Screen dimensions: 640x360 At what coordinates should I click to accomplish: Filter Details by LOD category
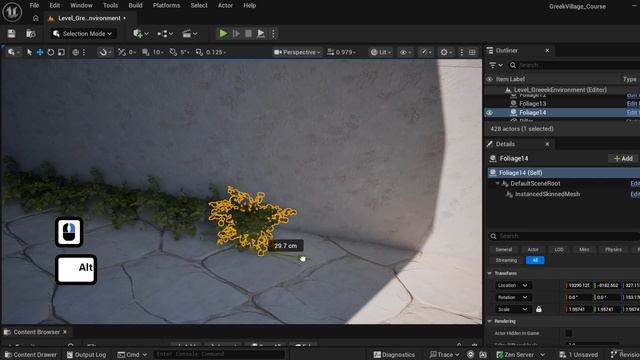pos(559,249)
